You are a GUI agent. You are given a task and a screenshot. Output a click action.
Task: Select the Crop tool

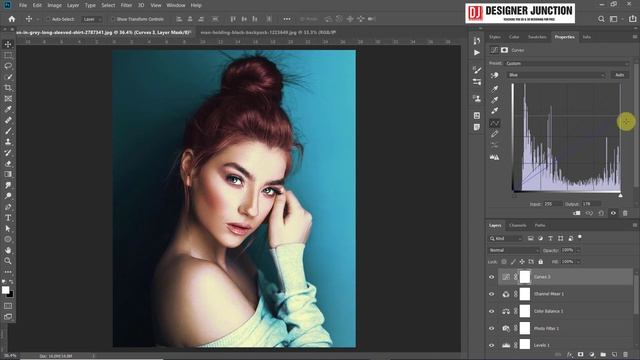coord(8,88)
